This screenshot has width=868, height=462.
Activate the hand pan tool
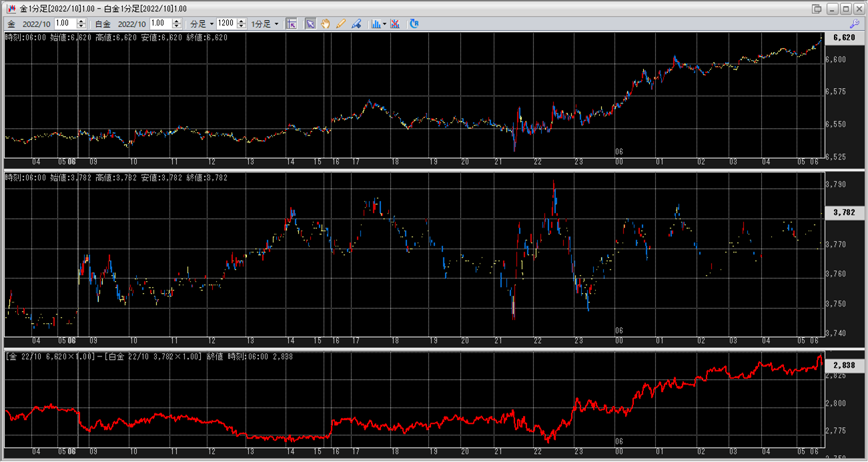click(x=326, y=23)
